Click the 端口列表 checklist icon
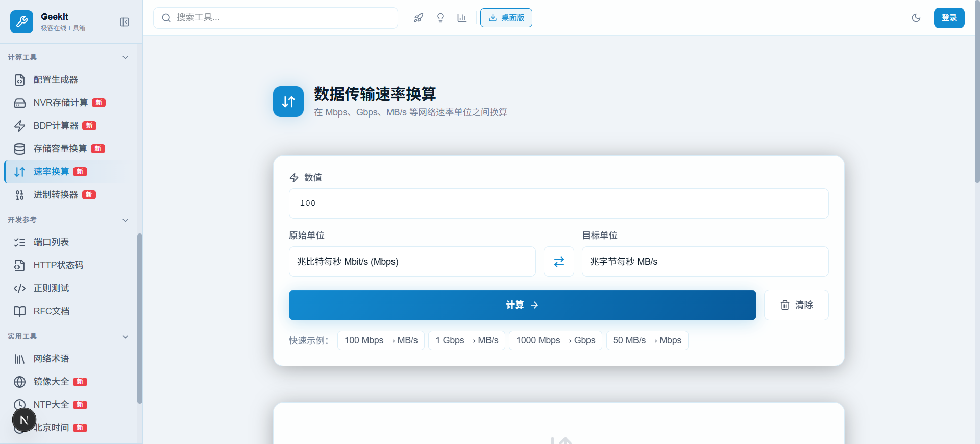 pos(19,242)
